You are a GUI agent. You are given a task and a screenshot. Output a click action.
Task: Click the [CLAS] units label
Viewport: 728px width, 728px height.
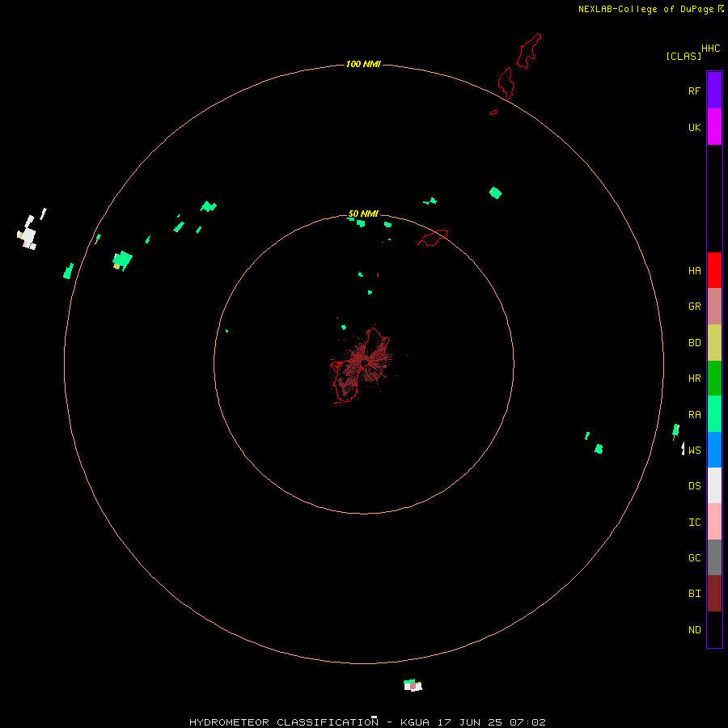click(x=684, y=56)
